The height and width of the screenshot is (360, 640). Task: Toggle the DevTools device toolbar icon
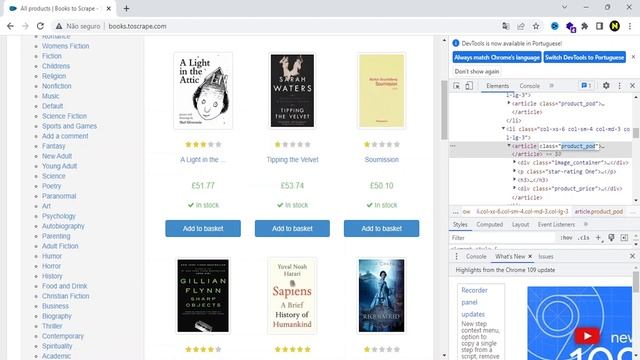click(469, 86)
